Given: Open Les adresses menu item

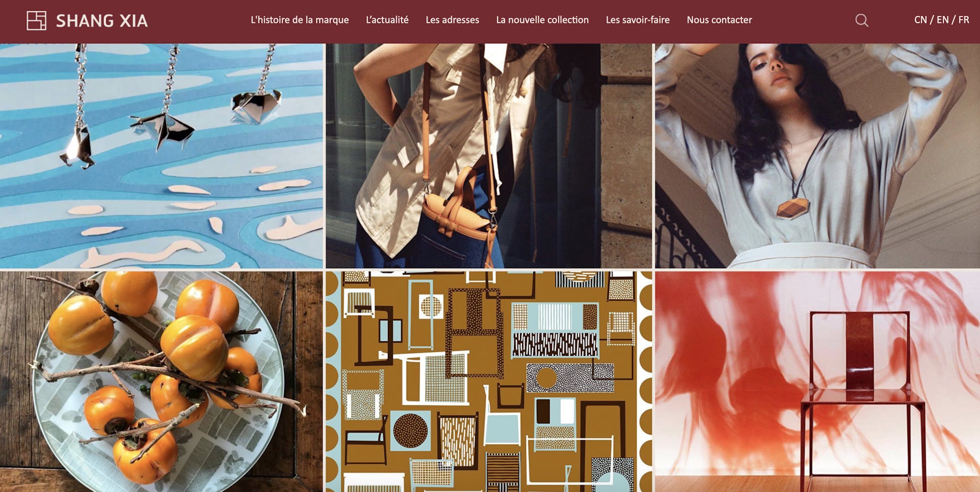Looking at the screenshot, I should coord(452,20).
